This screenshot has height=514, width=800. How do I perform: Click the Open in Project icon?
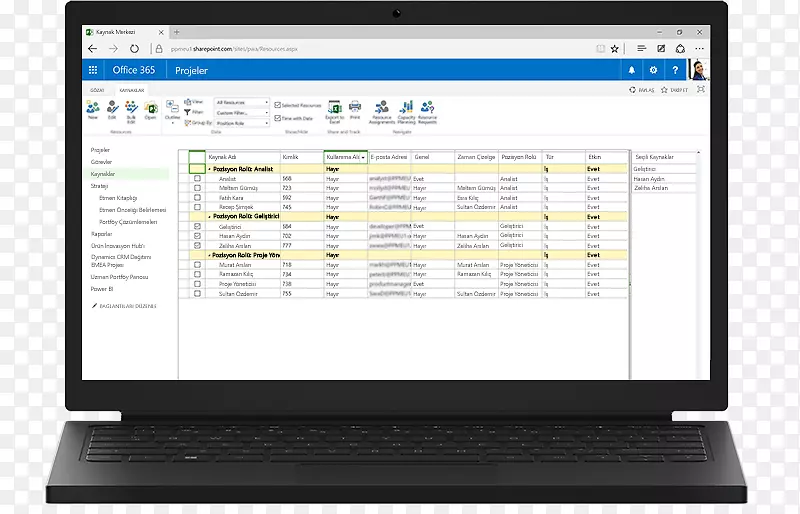151,108
